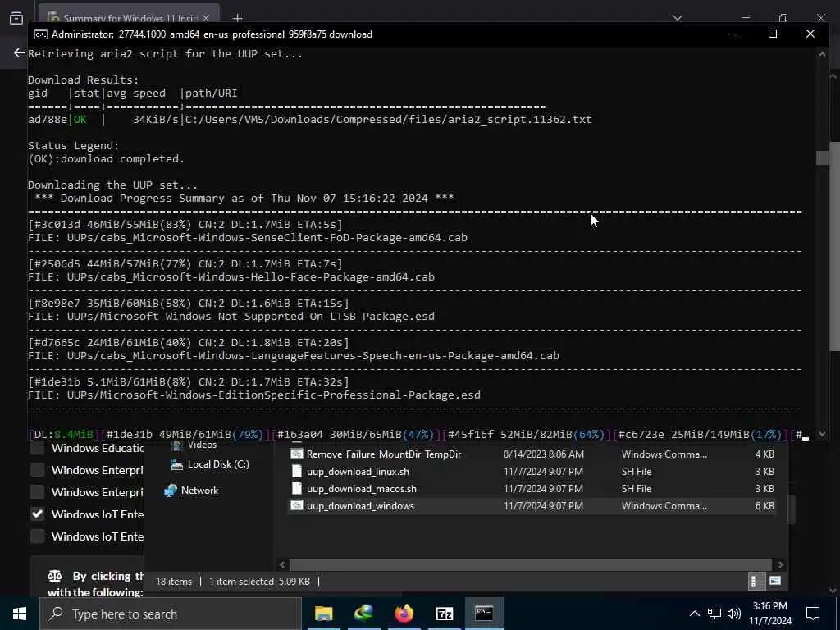The image size is (840, 630).
Task: Select the uup_download_linux.sh file
Action: [x=532, y=472]
